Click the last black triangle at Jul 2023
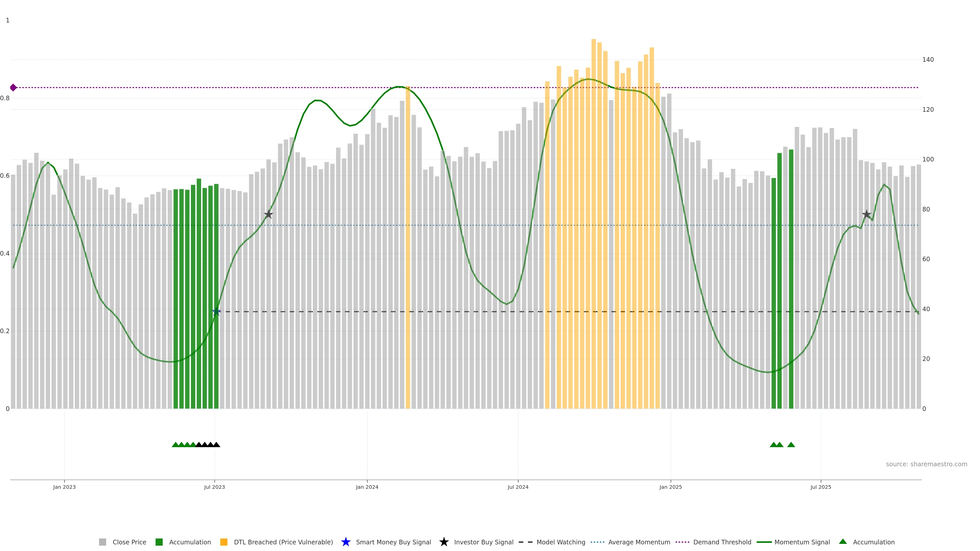Viewport: 980px width, 551px height. pos(216,445)
